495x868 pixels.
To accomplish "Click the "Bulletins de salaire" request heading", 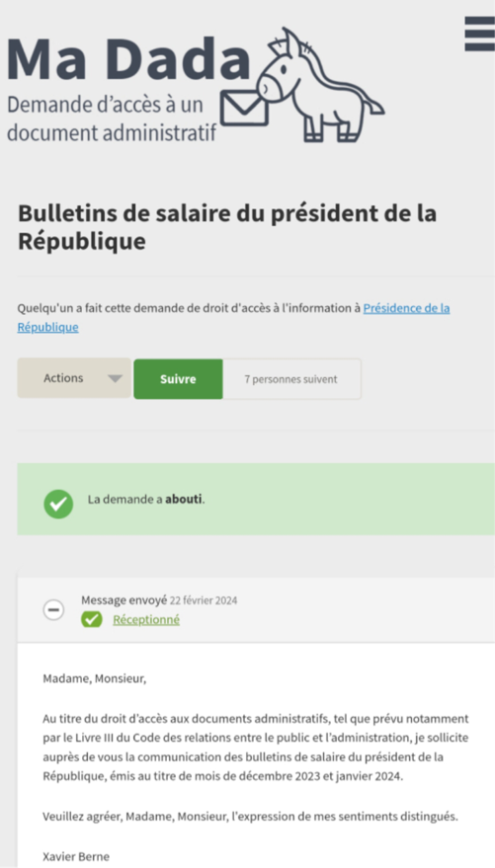I will [x=227, y=227].
